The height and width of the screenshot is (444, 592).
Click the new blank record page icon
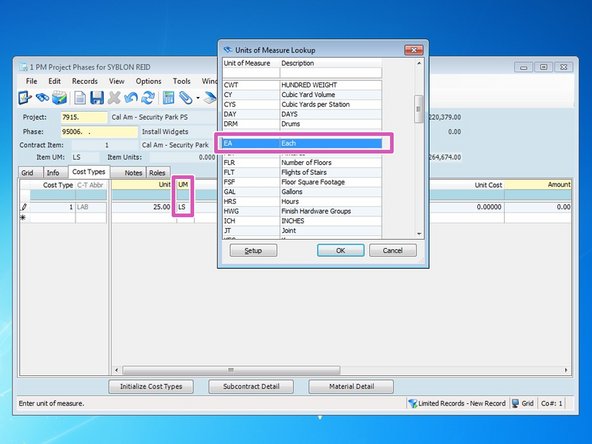pyautogui.click(x=80, y=98)
